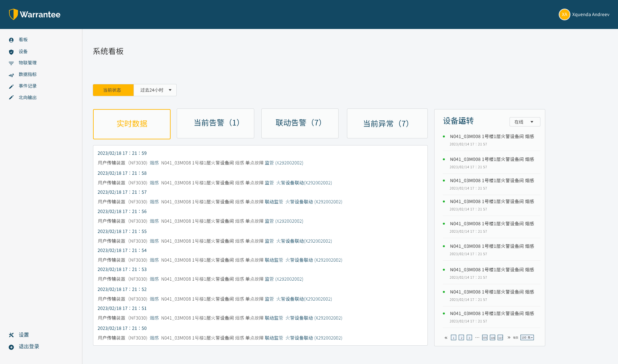This screenshot has height=364, width=618.
Task: Open the 过去24小时 dropdown
Action: [x=155, y=90]
